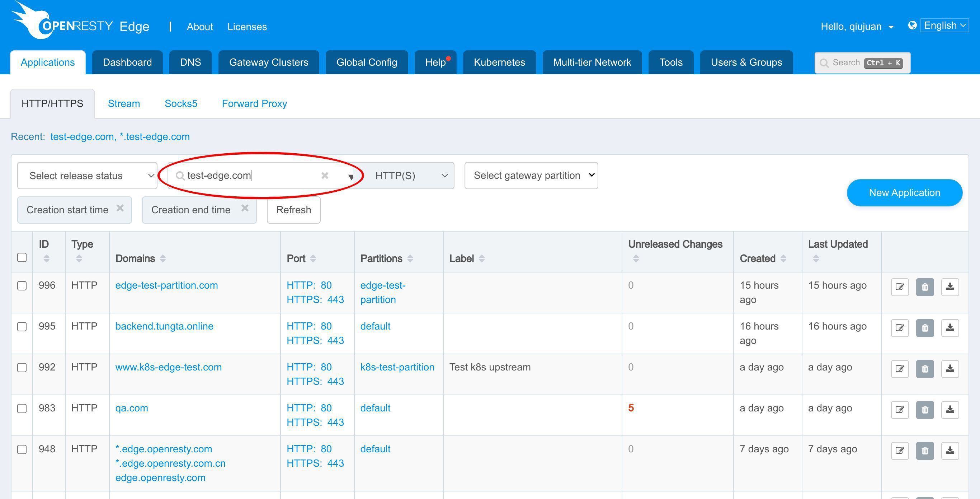
Task: Sort table by Domains column
Action: (x=163, y=258)
